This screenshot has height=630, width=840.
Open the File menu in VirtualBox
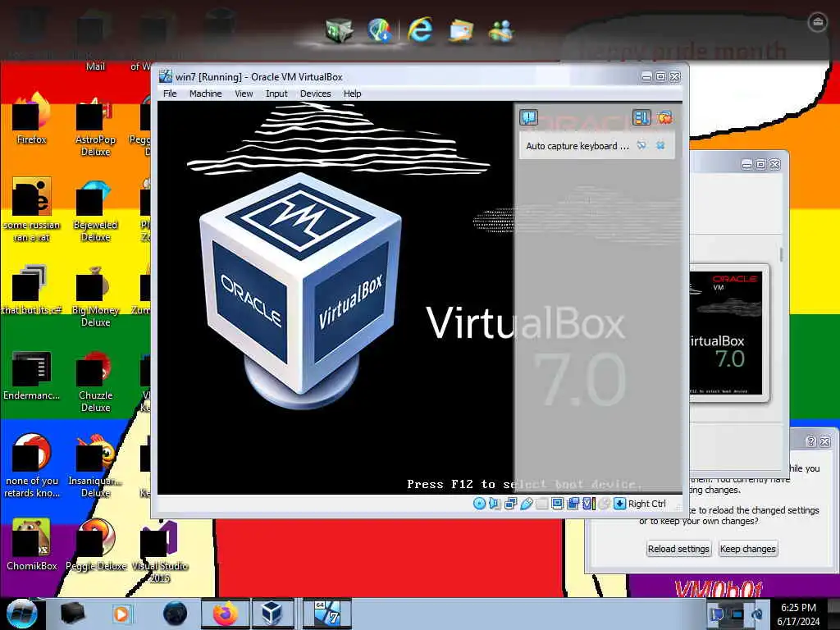click(x=170, y=94)
